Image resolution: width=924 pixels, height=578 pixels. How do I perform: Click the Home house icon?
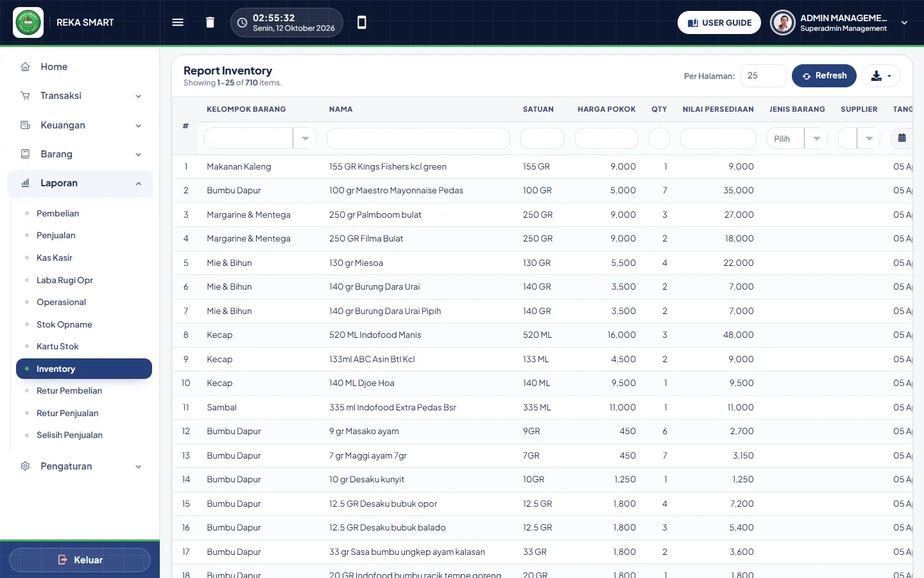[26, 67]
